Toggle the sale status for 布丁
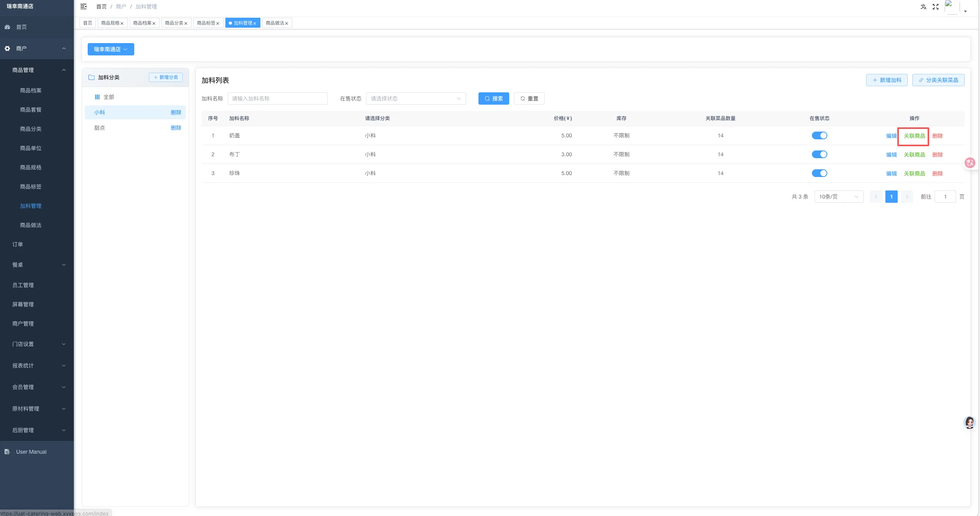 click(819, 154)
